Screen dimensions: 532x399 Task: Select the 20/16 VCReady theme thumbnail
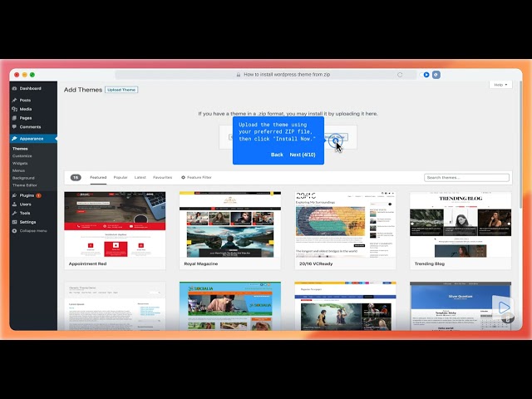pos(345,224)
